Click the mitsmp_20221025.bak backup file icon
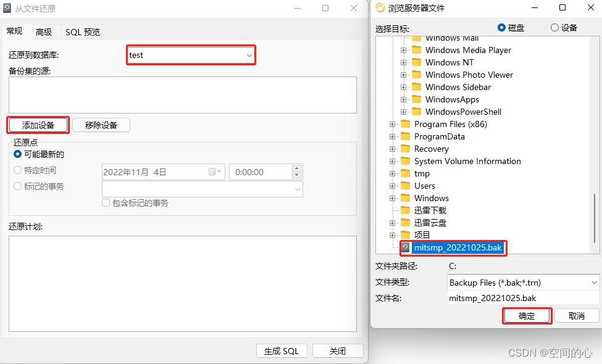 pos(406,247)
